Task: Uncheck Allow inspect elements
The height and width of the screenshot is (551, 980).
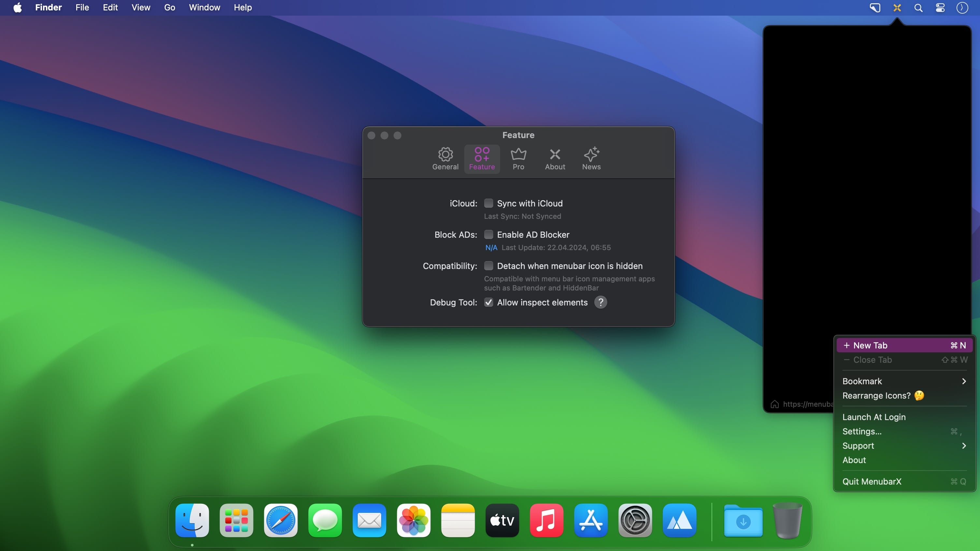Action: point(488,302)
